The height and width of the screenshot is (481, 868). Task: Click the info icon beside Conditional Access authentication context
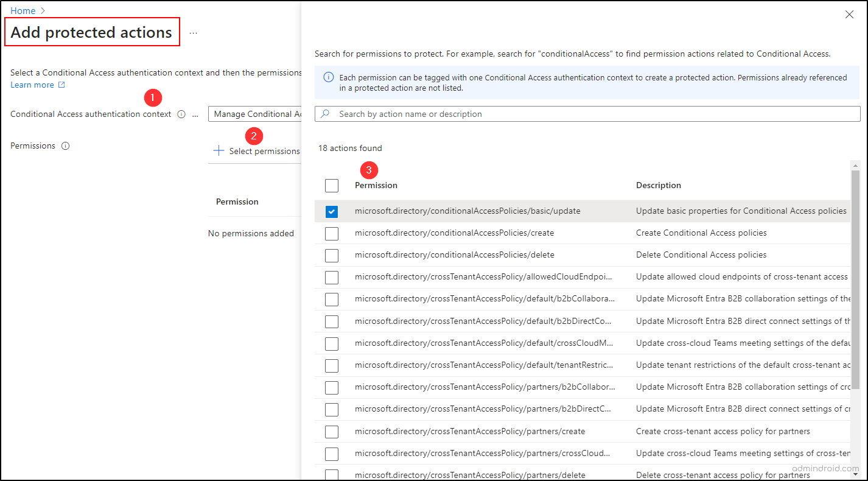(x=181, y=114)
